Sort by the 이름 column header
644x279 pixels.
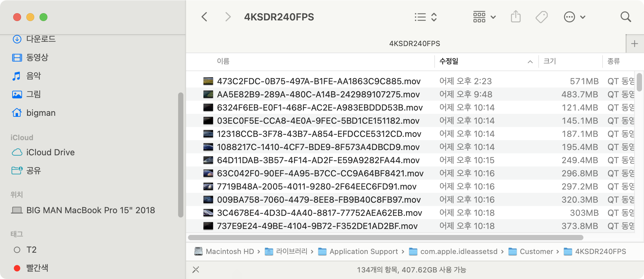coord(223,61)
